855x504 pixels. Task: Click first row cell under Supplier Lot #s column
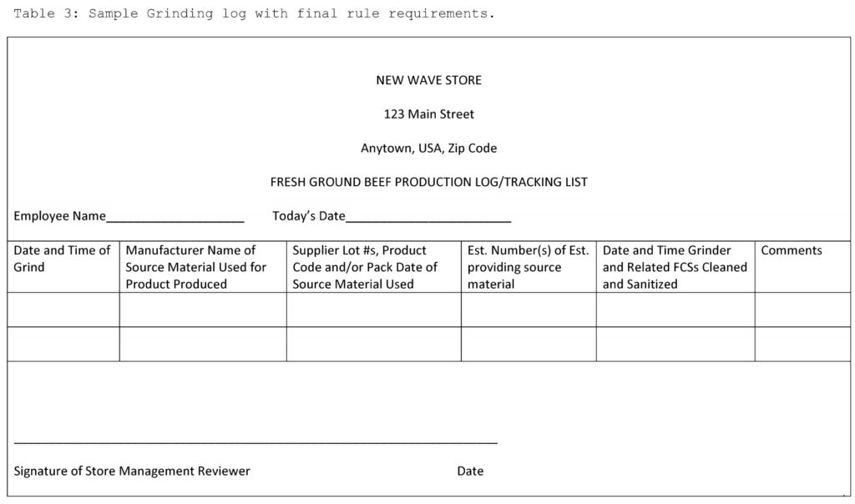[373, 310]
